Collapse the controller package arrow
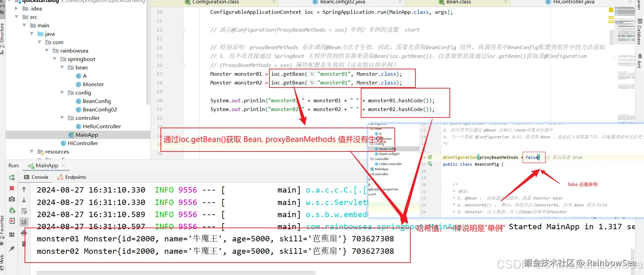The width and height of the screenshot is (644, 275). point(62,118)
